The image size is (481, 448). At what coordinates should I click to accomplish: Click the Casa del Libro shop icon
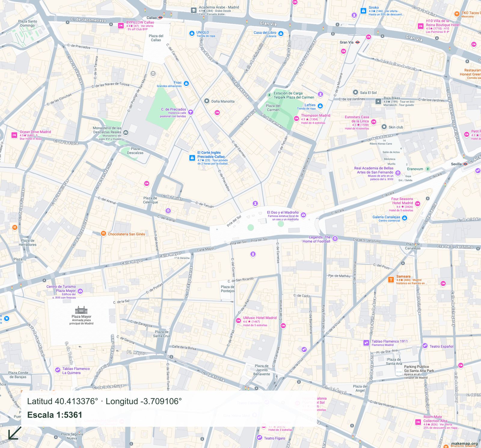(281, 33)
